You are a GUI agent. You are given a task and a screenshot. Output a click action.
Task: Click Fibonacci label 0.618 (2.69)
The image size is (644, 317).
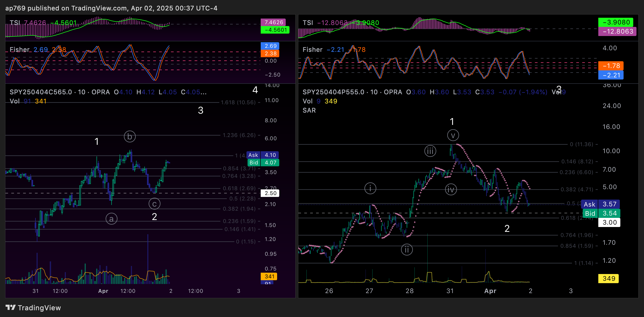(239, 188)
